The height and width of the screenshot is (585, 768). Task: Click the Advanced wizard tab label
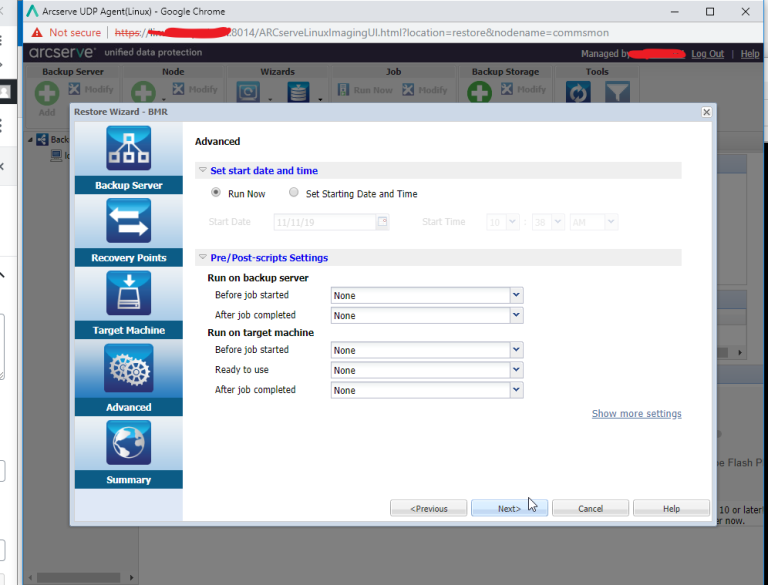coord(128,407)
